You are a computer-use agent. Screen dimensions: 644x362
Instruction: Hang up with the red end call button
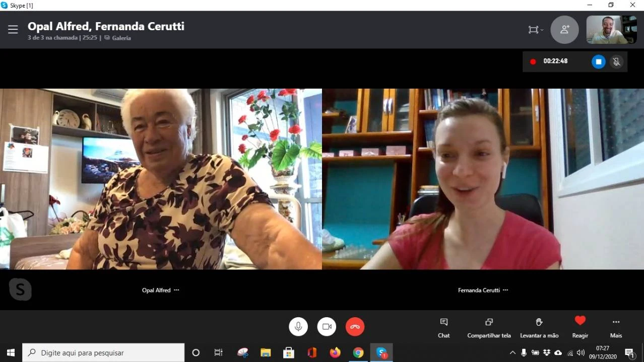[355, 327]
